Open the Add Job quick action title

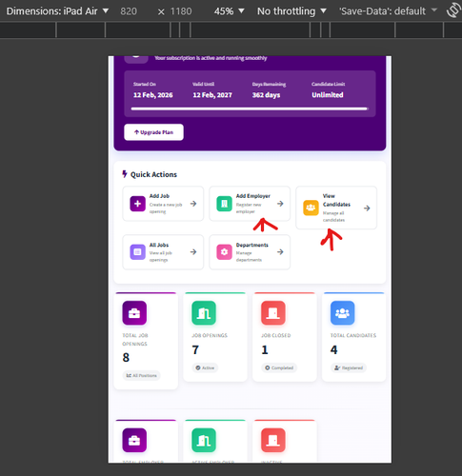click(159, 196)
